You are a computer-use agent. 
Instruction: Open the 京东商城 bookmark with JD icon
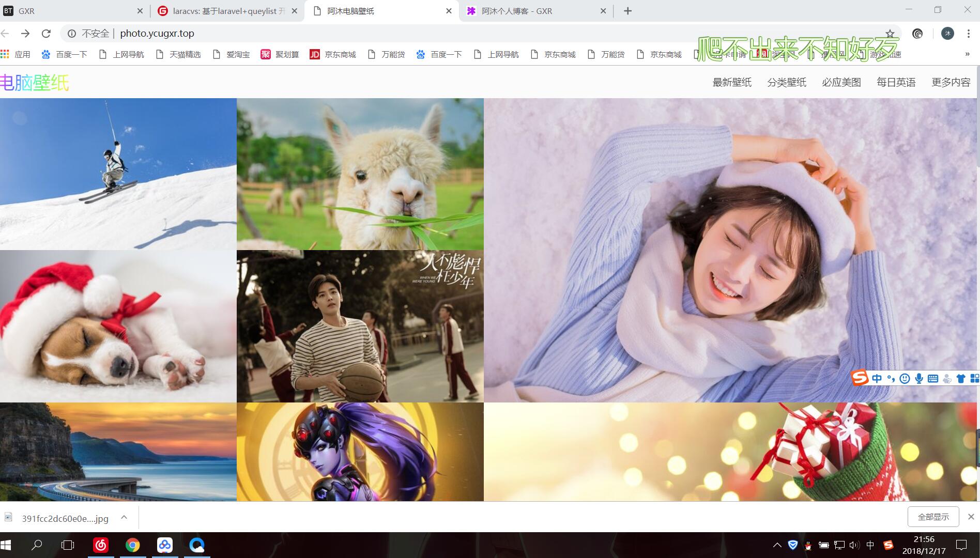click(x=333, y=54)
